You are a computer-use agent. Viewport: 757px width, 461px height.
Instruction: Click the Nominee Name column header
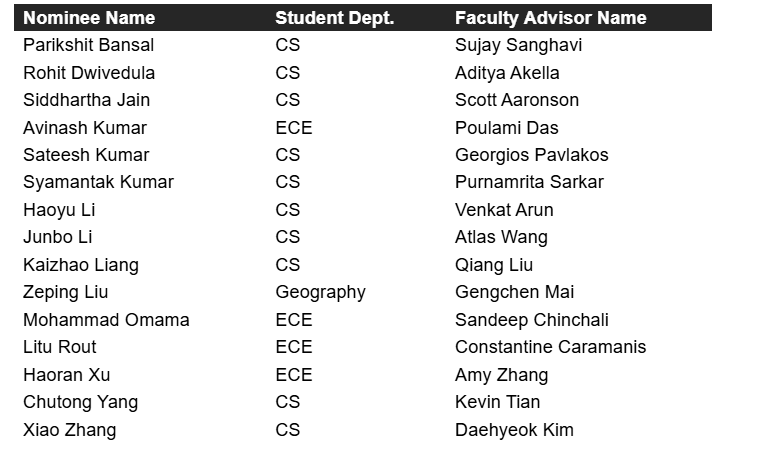(x=89, y=18)
